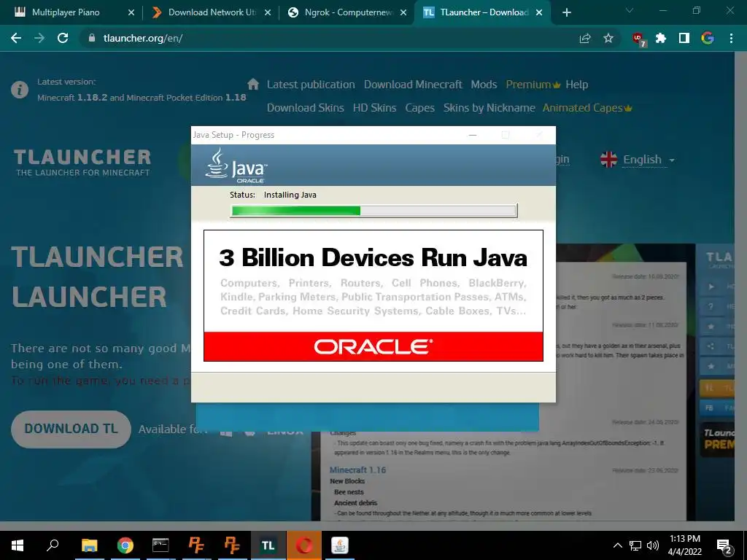Screen dimensions: 747x560
Task: Open the Google account profile icon
Action: coord(708,38)
